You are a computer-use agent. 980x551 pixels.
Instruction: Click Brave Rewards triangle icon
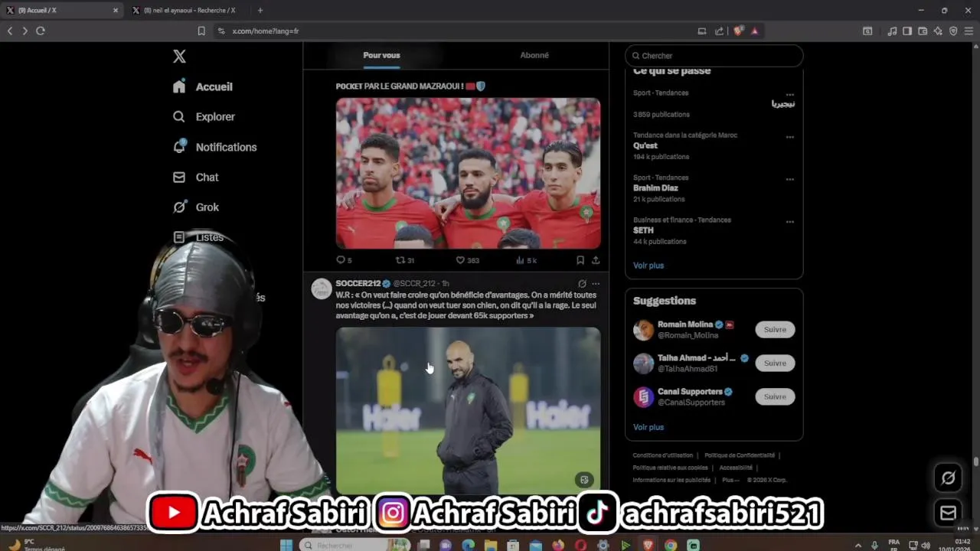click(x=755, y=31)
